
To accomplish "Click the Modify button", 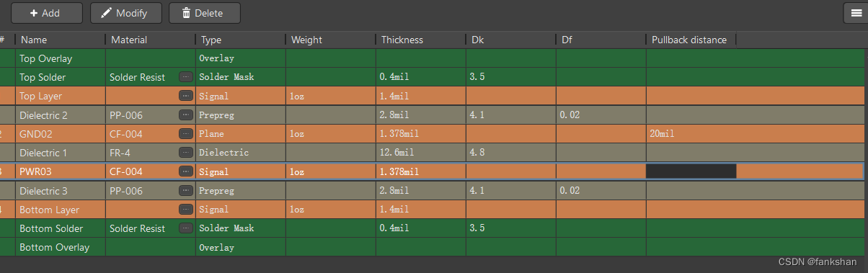I will (x=125, y=13).
